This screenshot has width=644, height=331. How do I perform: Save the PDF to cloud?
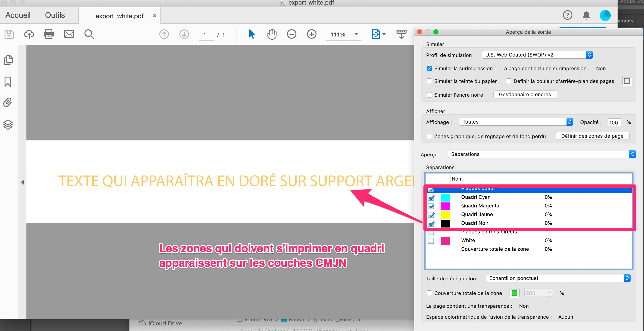click(x=29, y=34)
